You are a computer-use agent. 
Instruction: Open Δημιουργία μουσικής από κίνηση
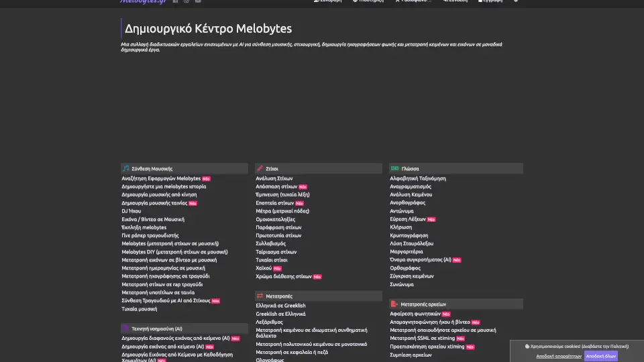[x=159, y=195]
